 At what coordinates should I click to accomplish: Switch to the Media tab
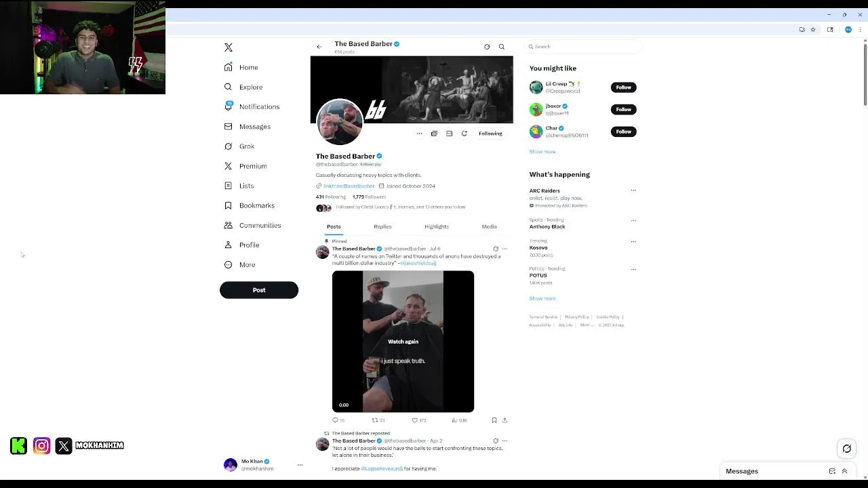pos(489,226)
